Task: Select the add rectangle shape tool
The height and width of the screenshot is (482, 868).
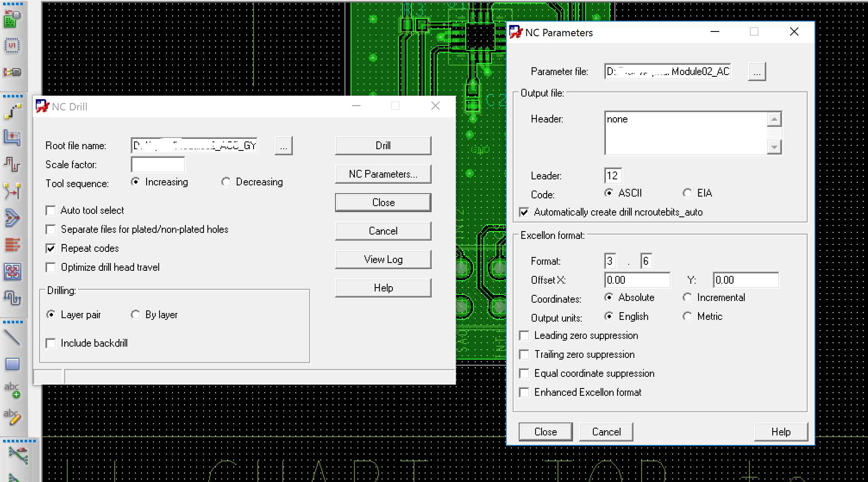Action: [12, 364]
